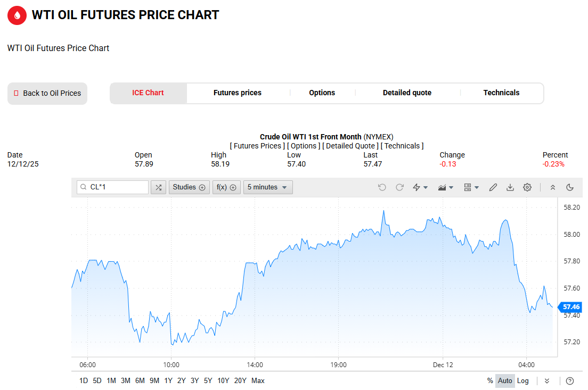
Task: Open the events lightning dropdown
Action: click(420, 187)
